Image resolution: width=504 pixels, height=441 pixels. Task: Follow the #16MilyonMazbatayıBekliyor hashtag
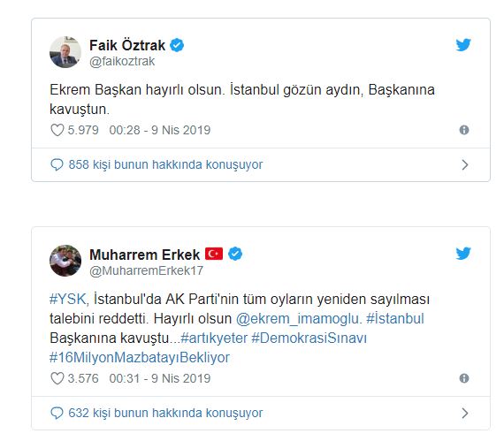(x=140, y=358)
